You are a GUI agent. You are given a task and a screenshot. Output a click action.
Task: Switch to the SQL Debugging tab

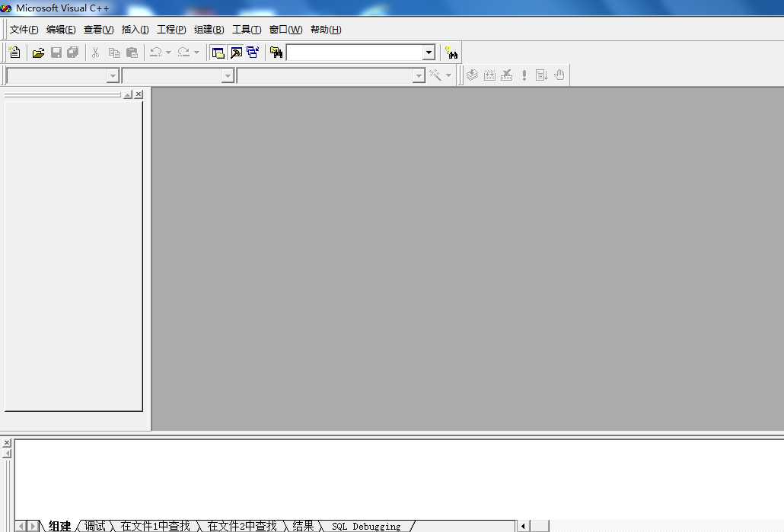366,527
